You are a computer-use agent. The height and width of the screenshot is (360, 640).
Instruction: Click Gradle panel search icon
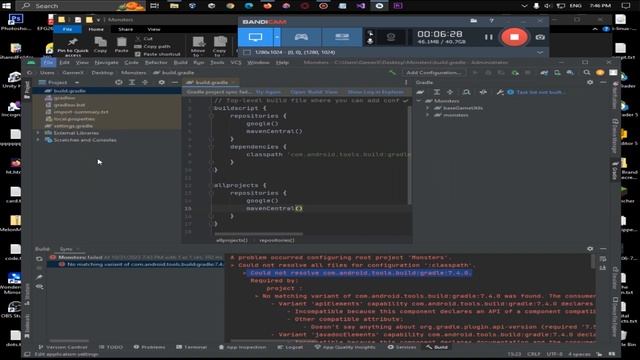pos(466,92)
